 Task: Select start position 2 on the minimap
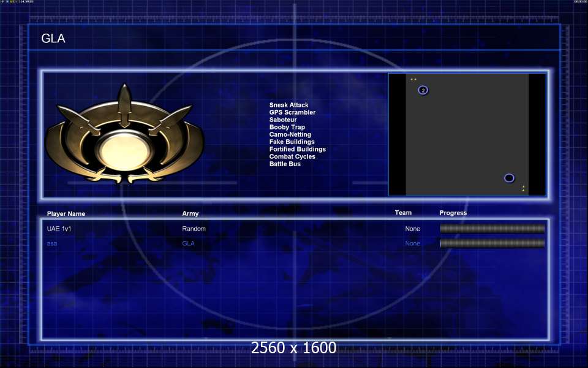pyautogui.click(x=423, y=90)
